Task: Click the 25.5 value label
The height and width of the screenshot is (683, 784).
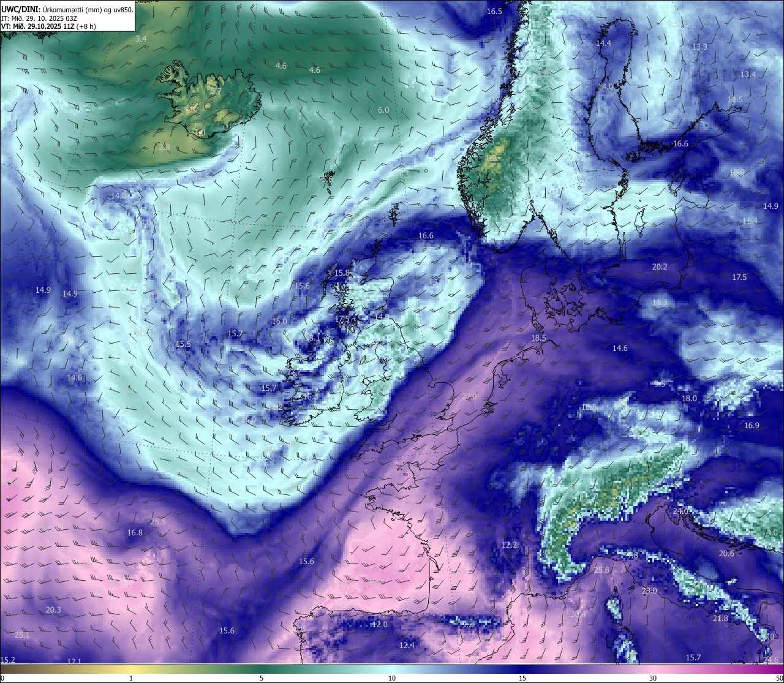Action: [x=158, y=521]
